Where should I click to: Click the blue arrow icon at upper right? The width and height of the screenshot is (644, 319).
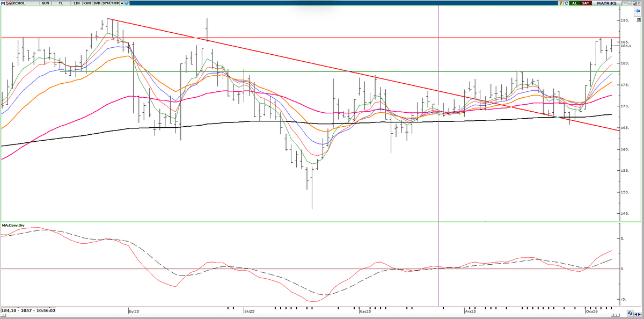638,11
